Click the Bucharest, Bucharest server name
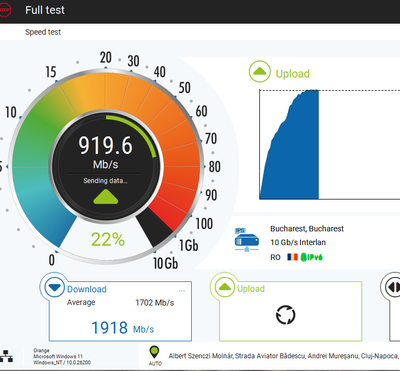This screenshot has width=400, height=371. tap(307, 229)
